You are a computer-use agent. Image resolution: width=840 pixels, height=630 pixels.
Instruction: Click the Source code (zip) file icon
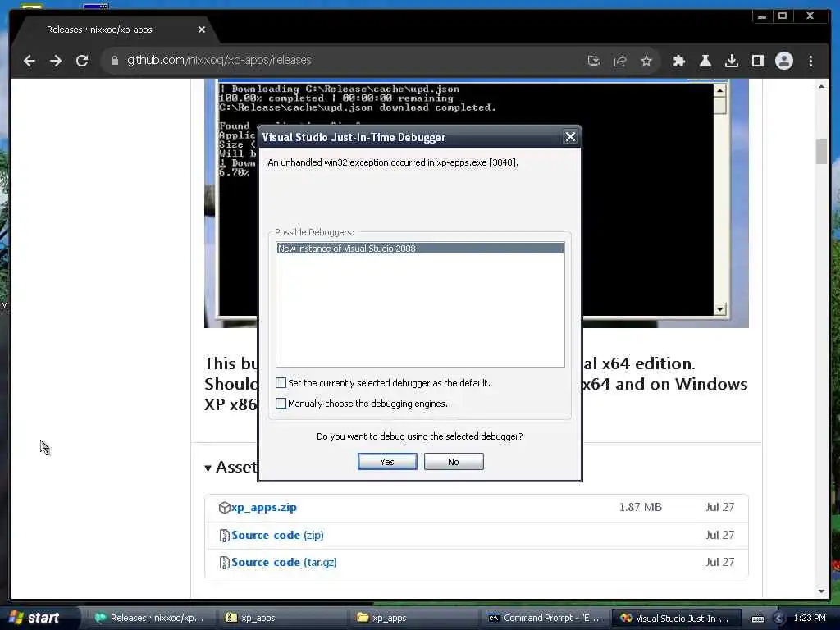click(225, 535)
